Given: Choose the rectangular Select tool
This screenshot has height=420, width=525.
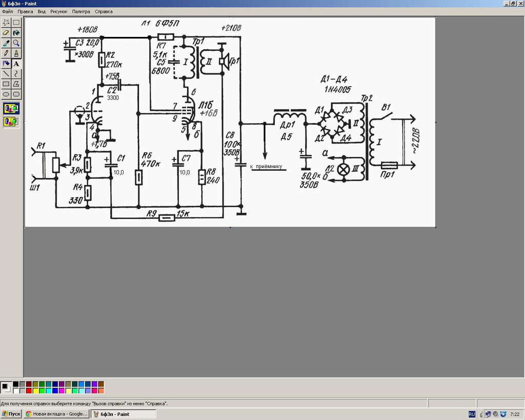Looking at the screenshot, I should coord(16,23).
